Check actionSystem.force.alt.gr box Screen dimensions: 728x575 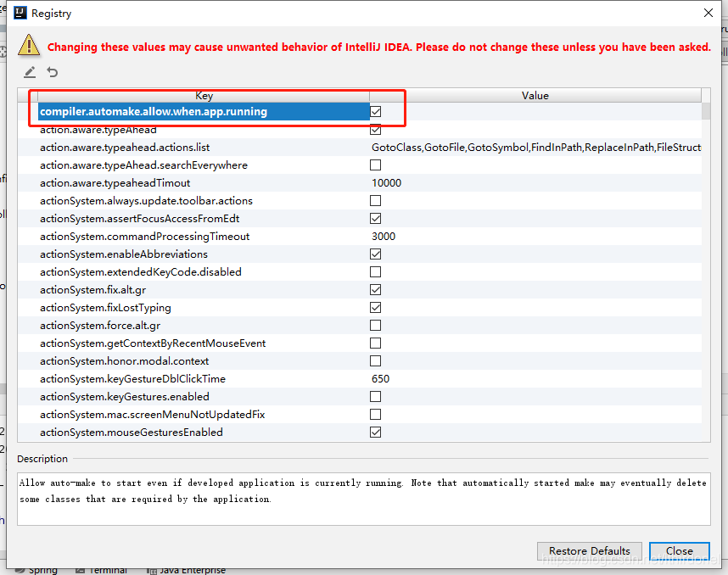pyautogui.click(x=376, y=326)
